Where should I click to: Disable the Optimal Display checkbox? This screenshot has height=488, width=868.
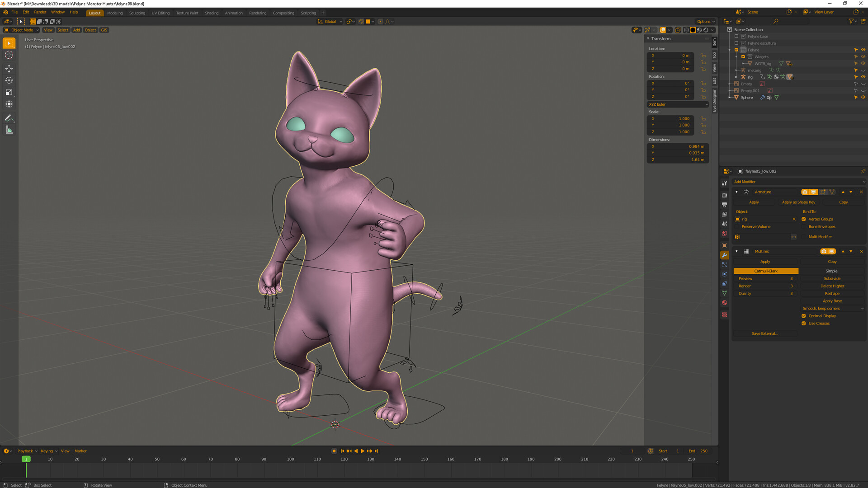pyautogui.click(x=804, y=316)
